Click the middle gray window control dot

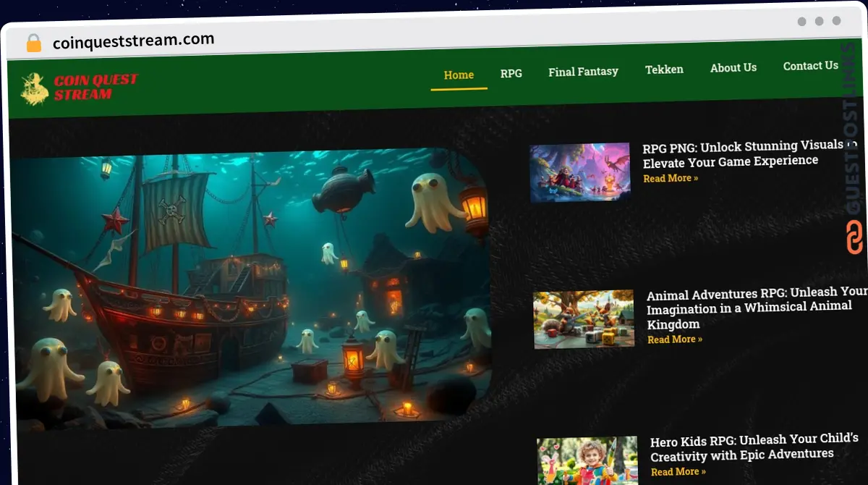[x=820, y=21]
